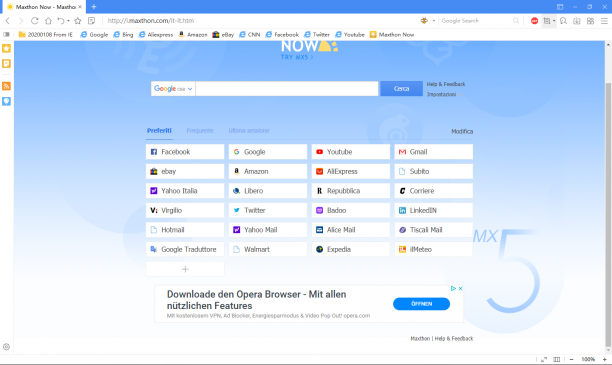Open the footer Help & Feedback link
The image size is (612, 365).
pyautogui.click(x=454, y=339)
